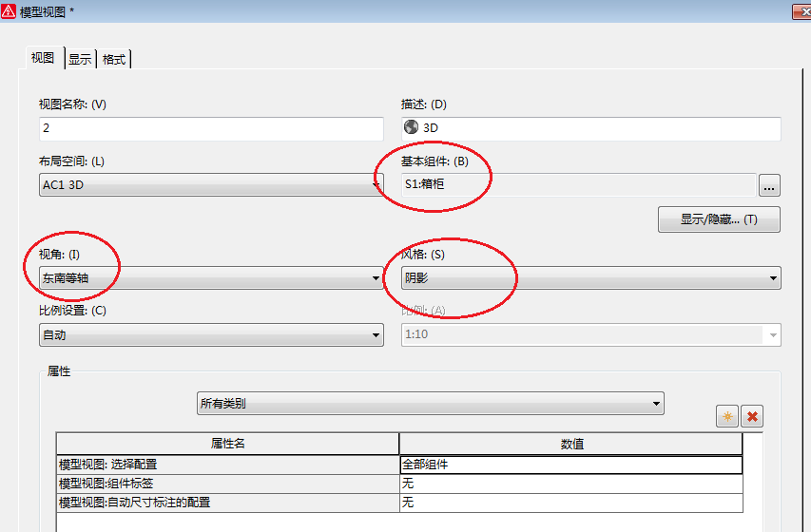Expand the 风格 dropdown showing 阴影
Image resolution: width=811 pixels, height=532 pixels.
[590, 278]
